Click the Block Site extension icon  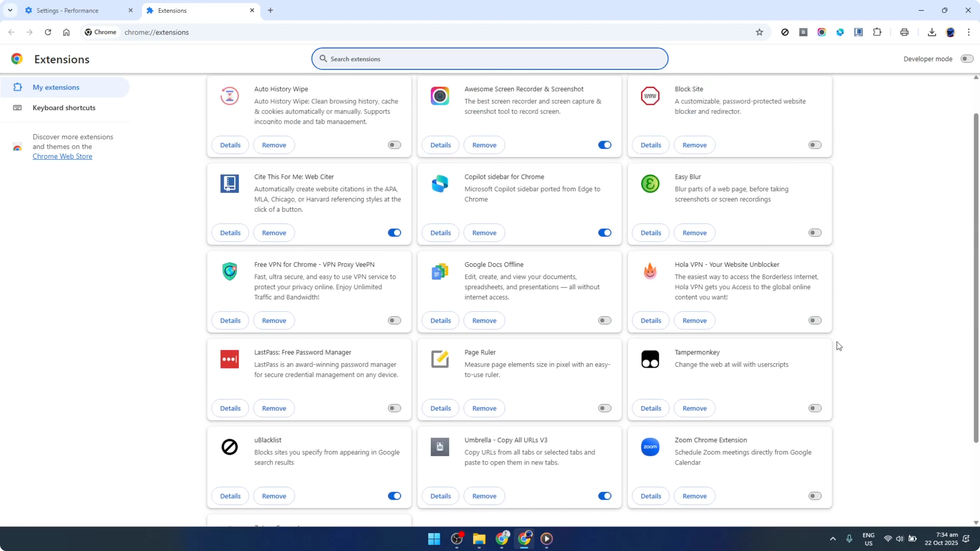pos(650,96)
